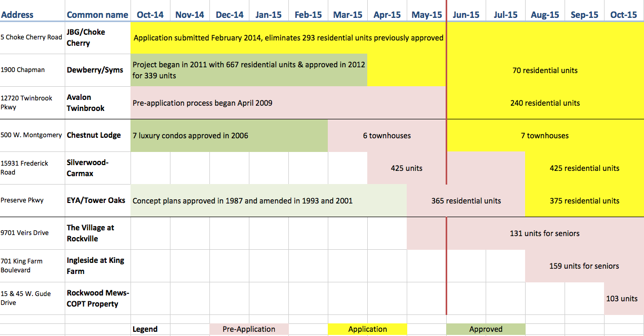644x336 pixels.
Task: Select the 6 townhouses pink cell
Action: click(387, 136)
